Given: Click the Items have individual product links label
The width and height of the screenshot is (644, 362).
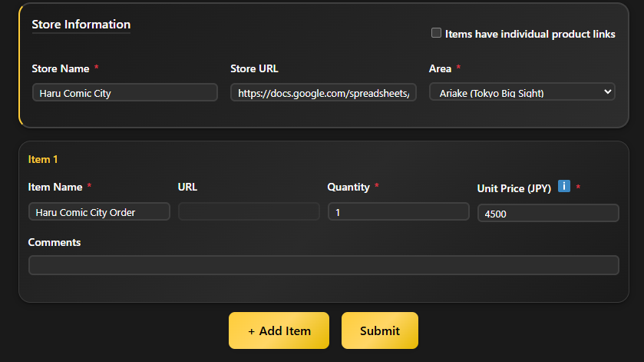Looking at the screenshot, I should click(530, 34).
